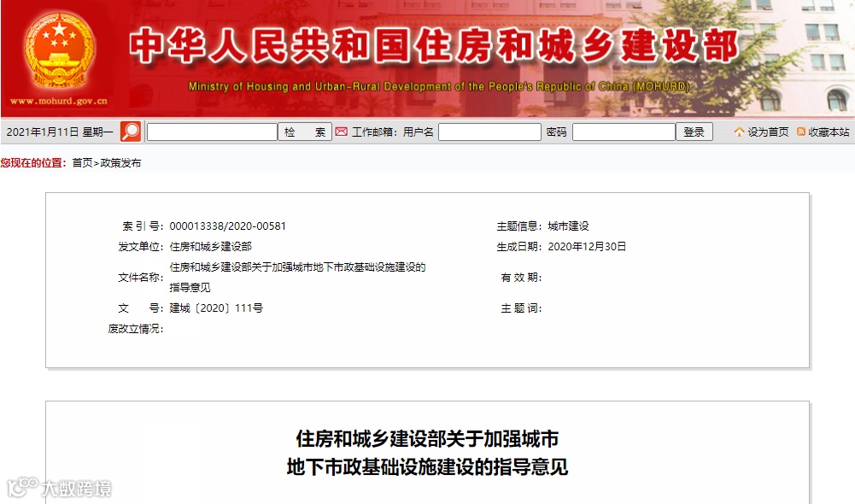This screenshot has width=855, height=504.
Task: Click www.mohurd.gov.cn under the emblem
Action: pos(59,101)
